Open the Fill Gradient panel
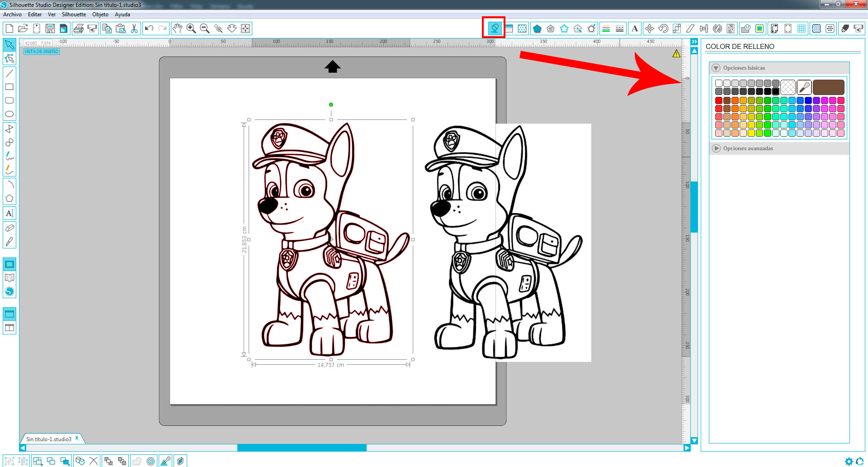Image resolution: width=868 pixels, height=467 pixels. pos(509,29)
